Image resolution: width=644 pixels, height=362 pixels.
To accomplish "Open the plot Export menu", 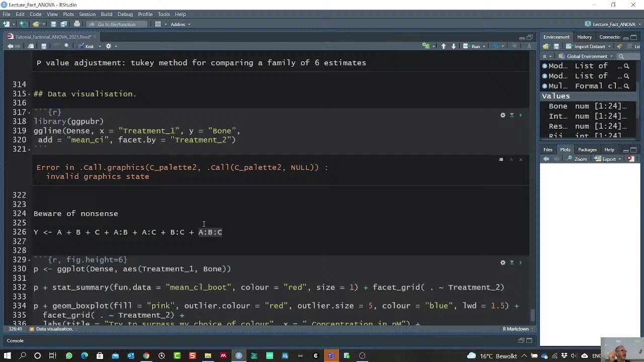I will pos(606,159).
